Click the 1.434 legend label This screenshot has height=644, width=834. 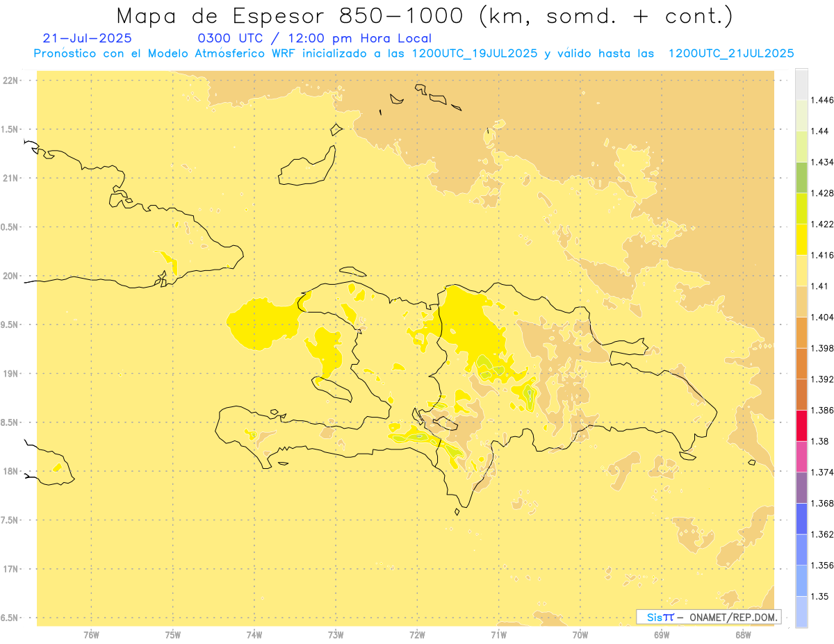(x=824, y=162)
